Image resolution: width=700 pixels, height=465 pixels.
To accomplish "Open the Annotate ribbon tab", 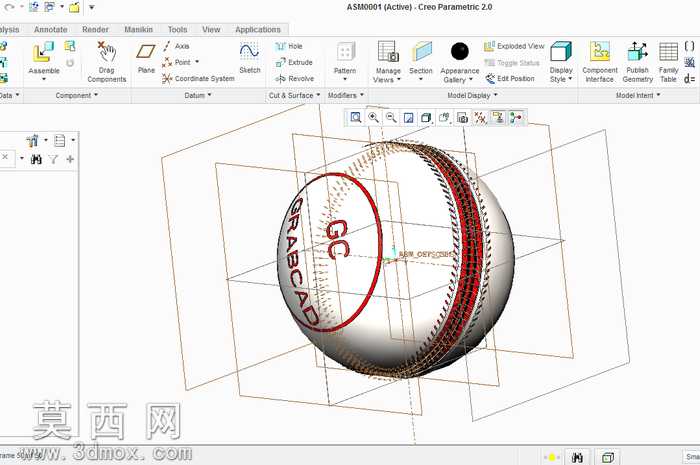I will tap(50, 29).
